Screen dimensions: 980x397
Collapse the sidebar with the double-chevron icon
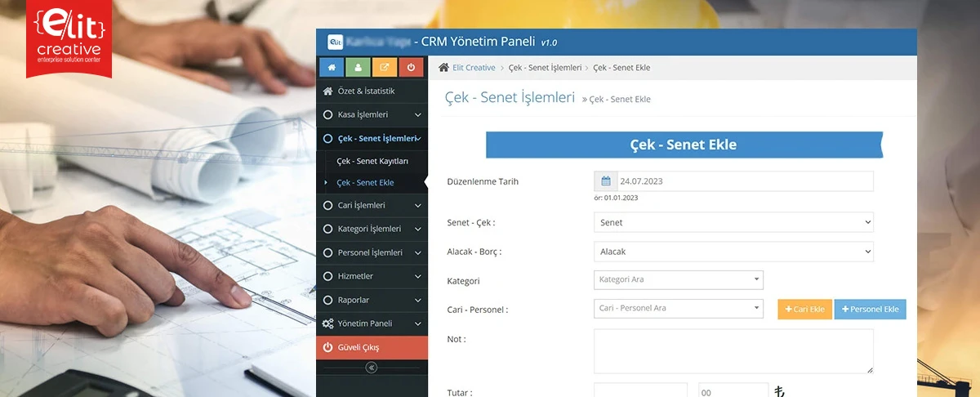click(x=372, y=368)
